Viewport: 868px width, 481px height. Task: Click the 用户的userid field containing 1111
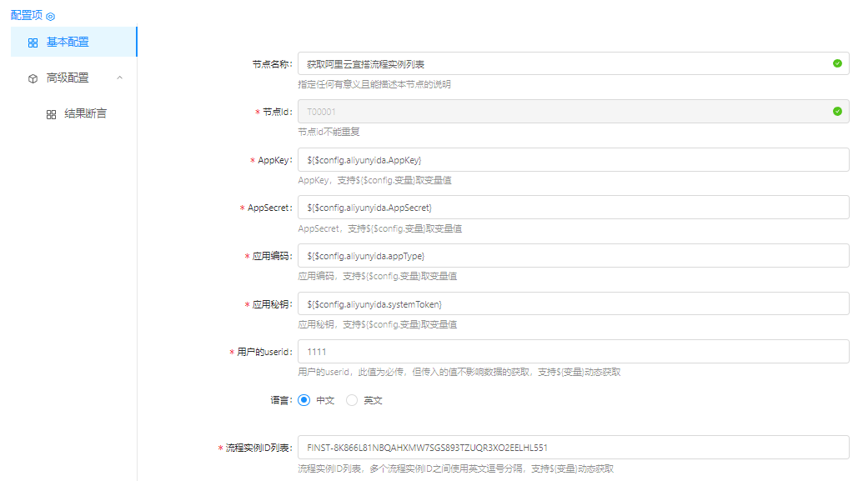click(573, 352)
